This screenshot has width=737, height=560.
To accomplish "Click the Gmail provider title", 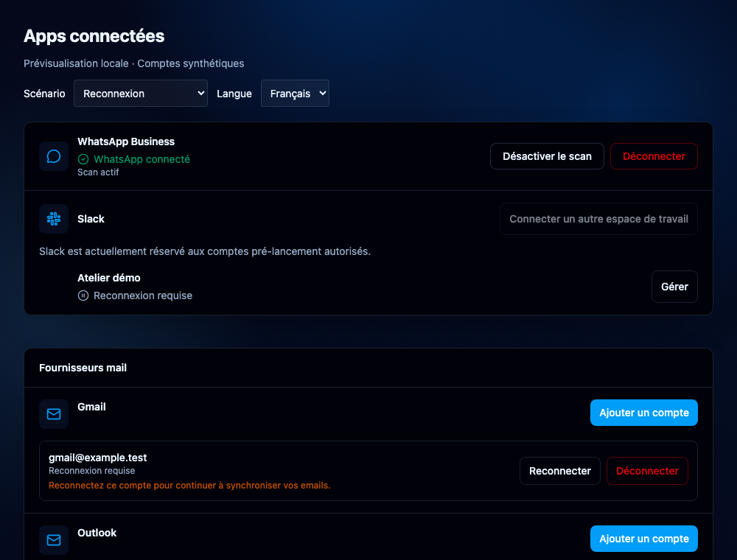I will coord(91,407).
